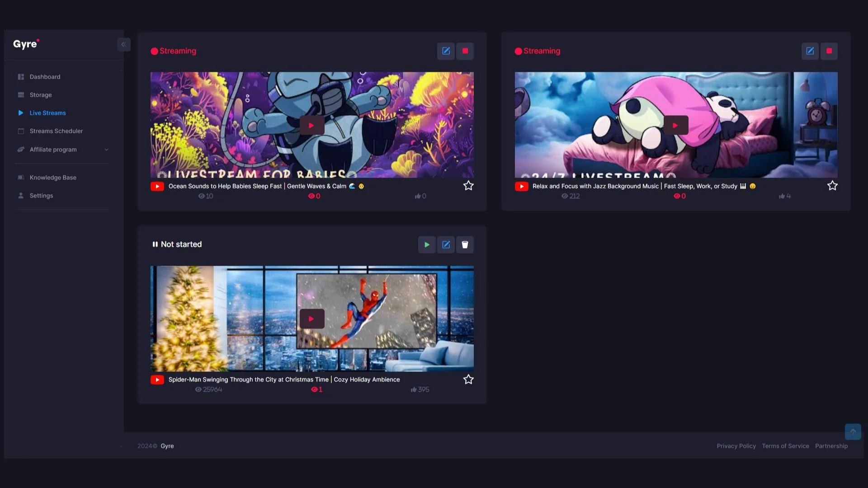Open the Streams Scheduler section
The height and width of the screenshot is (488, 868).
coord(56,131)
